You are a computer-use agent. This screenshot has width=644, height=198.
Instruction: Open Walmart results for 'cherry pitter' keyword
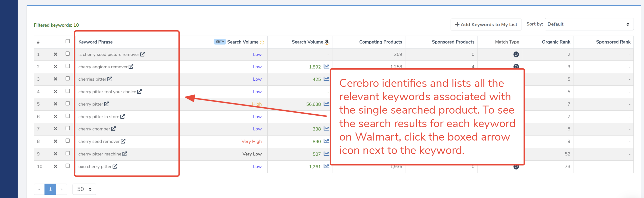106,104
